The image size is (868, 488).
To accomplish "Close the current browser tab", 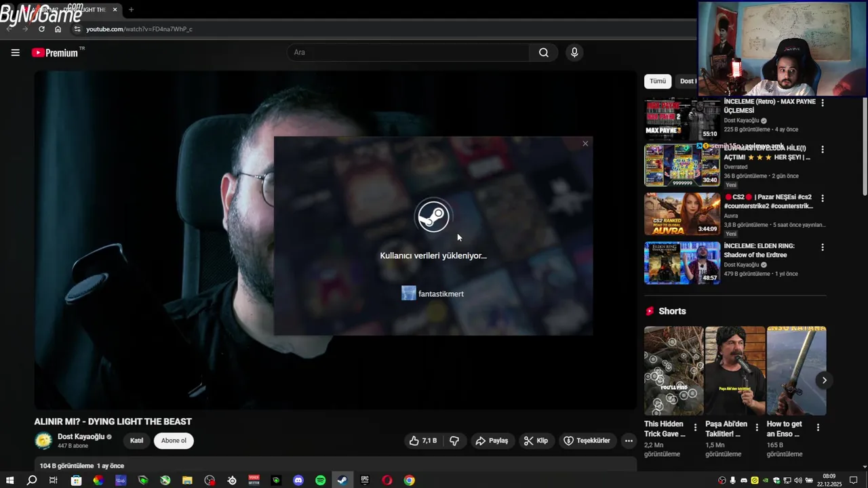I will 115,9.
